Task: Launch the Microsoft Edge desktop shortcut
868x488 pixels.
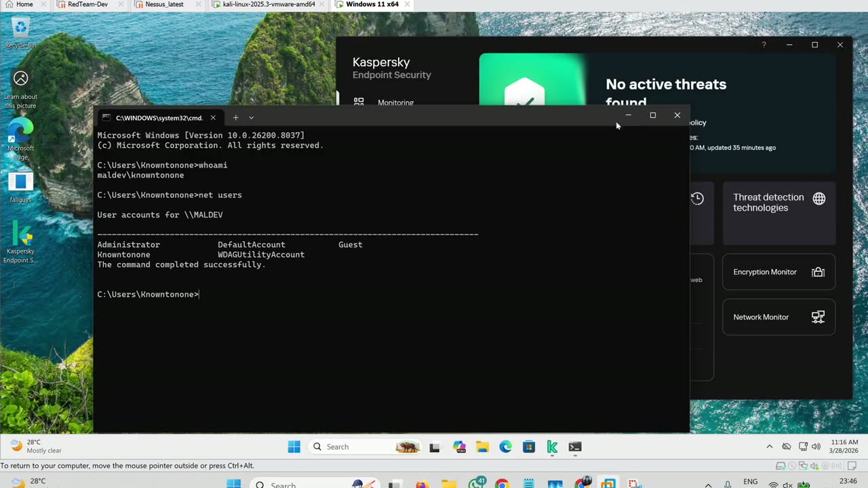Action: [20, 140]
